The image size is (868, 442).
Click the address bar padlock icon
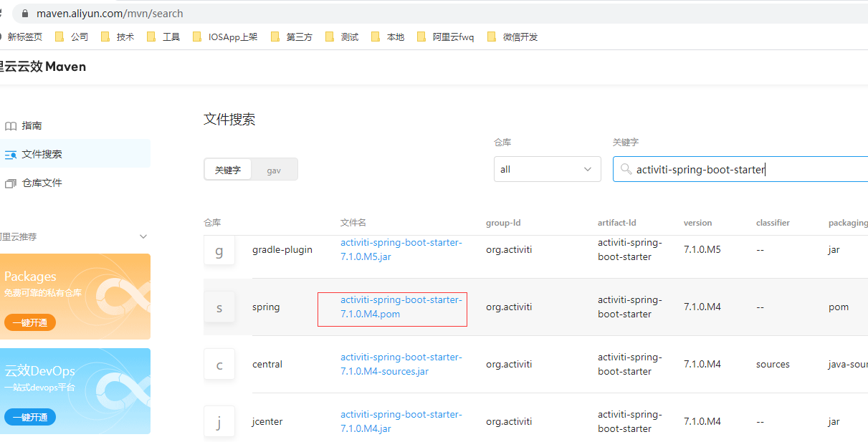(26, 13)
